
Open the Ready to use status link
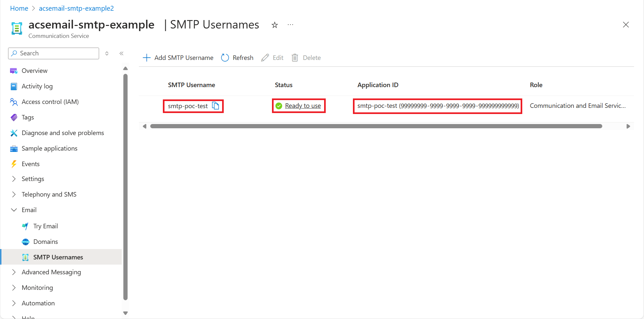tap(303, 106)
